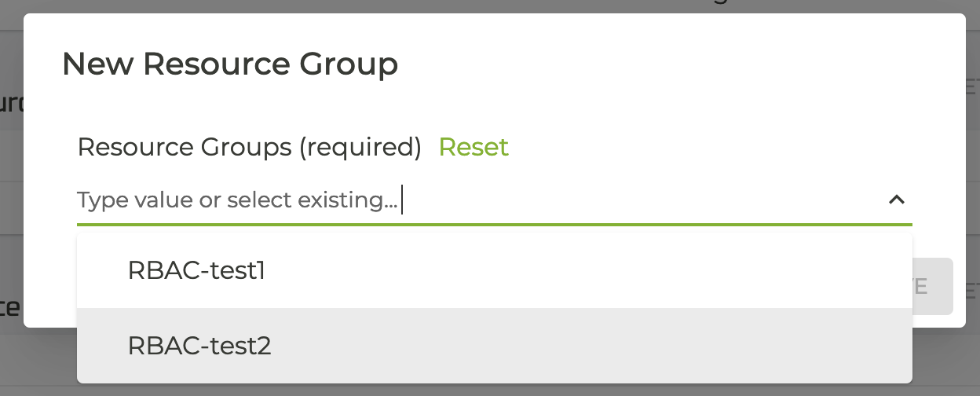This screenshot has height=396, width=980.
Task: Choose the RBAC-test2 option
Action: [199, 346]
